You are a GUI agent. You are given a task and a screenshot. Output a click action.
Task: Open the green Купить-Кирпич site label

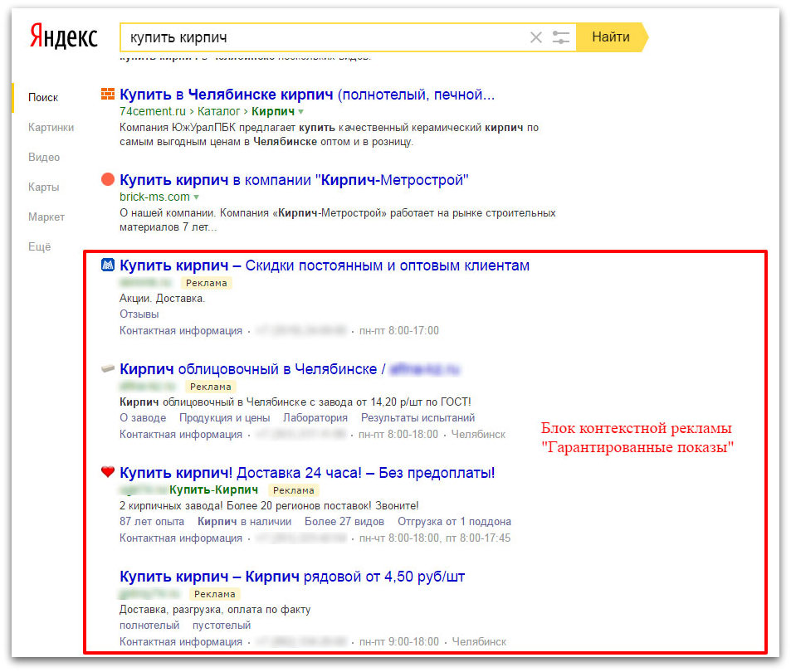click(213, 489)
